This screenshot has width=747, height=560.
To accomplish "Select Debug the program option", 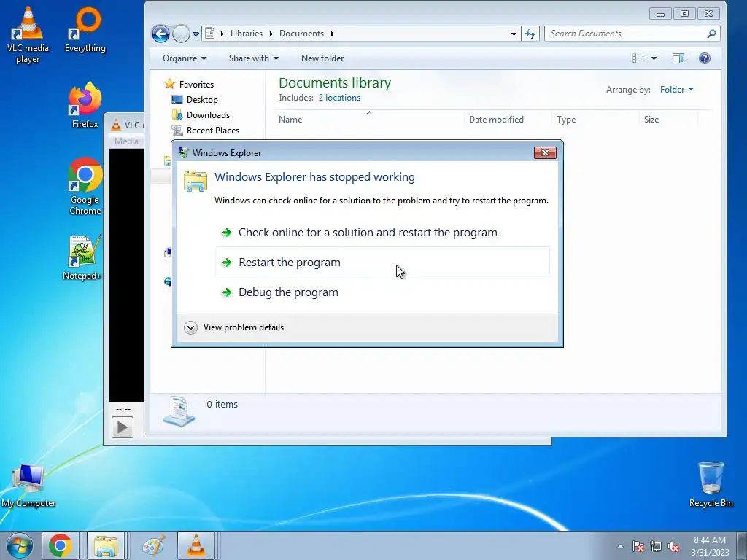I will click(382, 292).
